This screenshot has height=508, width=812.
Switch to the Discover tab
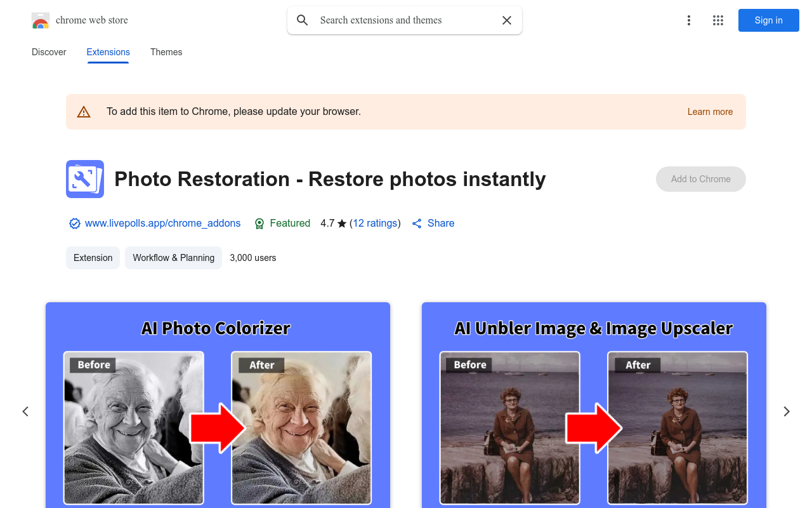click(x=49, y=52)
